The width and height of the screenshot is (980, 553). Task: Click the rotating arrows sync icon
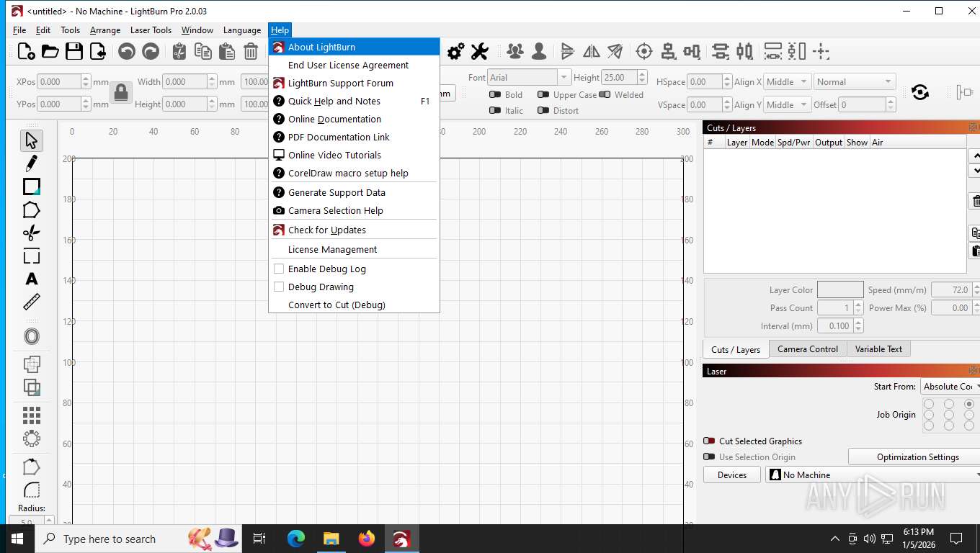coord(919,92)
